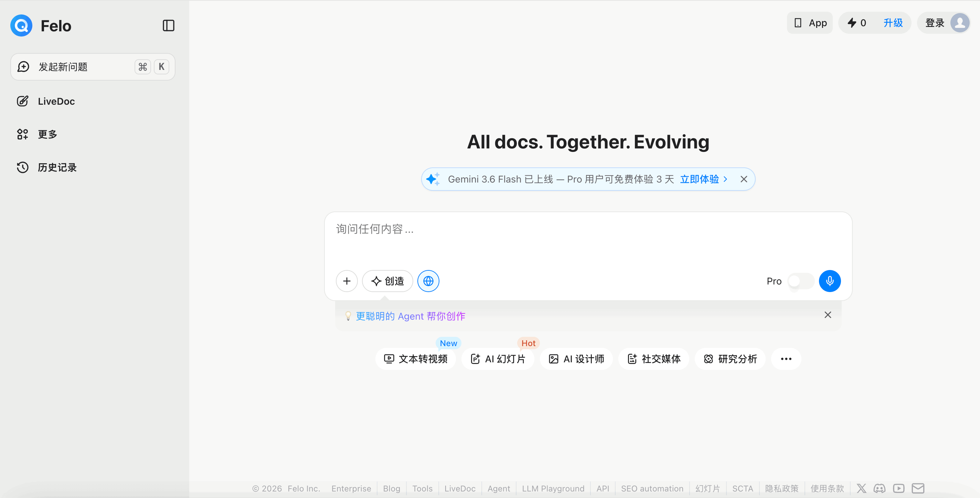Screen dimensions: 980x498
Task: Click the microphone voice input button
Action: pyautogui.click(x=830, y=281)
